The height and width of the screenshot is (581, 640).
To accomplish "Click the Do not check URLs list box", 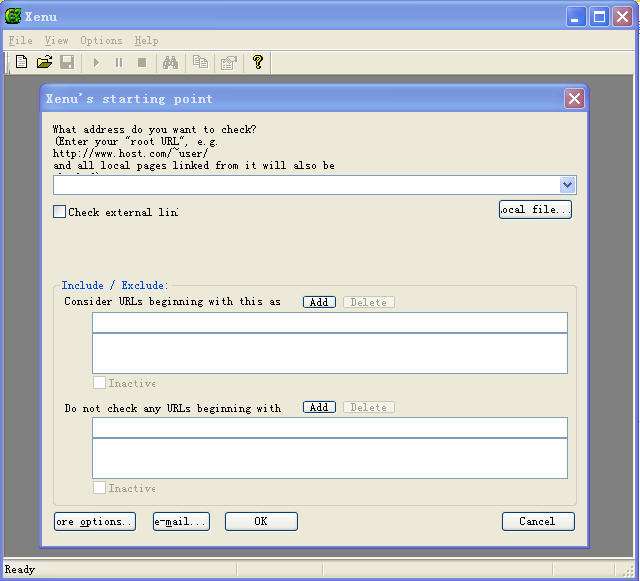I will (330, 458).
